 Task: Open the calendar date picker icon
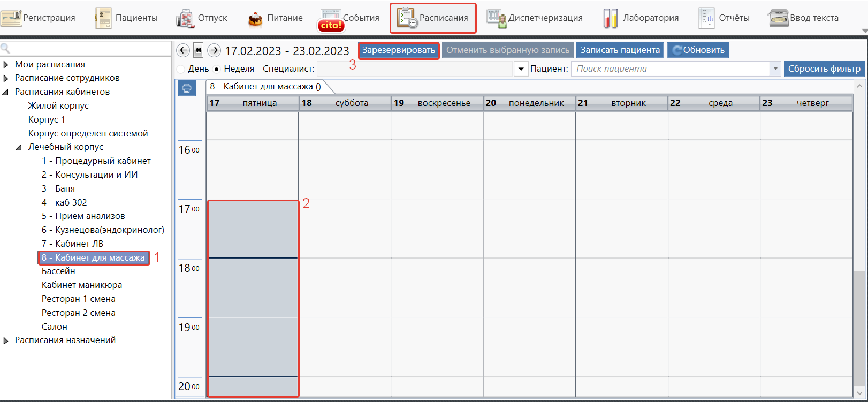pos(199,50)
